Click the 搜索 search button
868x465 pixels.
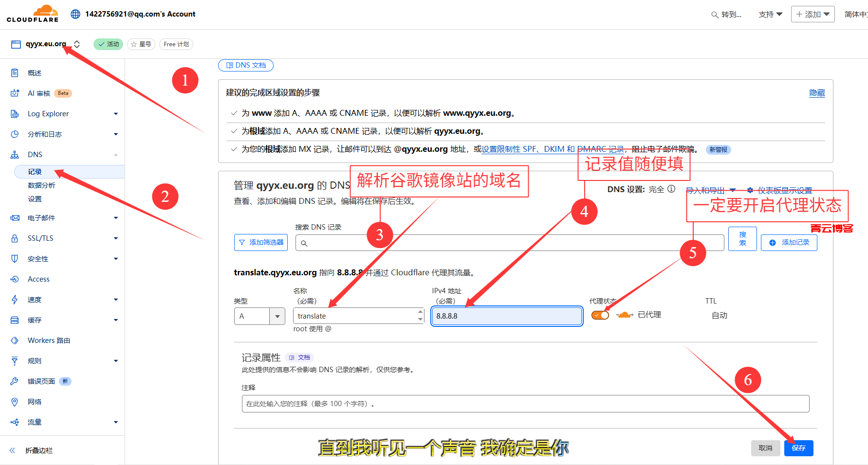coord(742,239)
